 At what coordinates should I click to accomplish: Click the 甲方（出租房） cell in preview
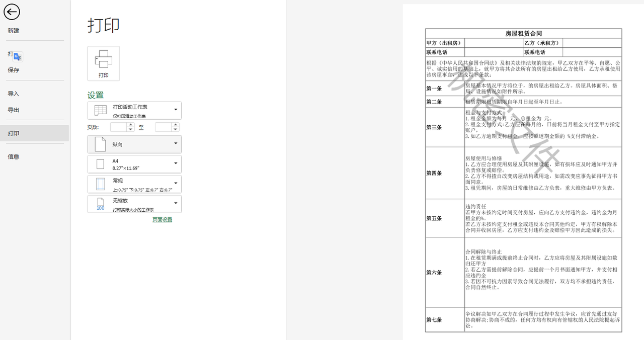tap(444, 43)
